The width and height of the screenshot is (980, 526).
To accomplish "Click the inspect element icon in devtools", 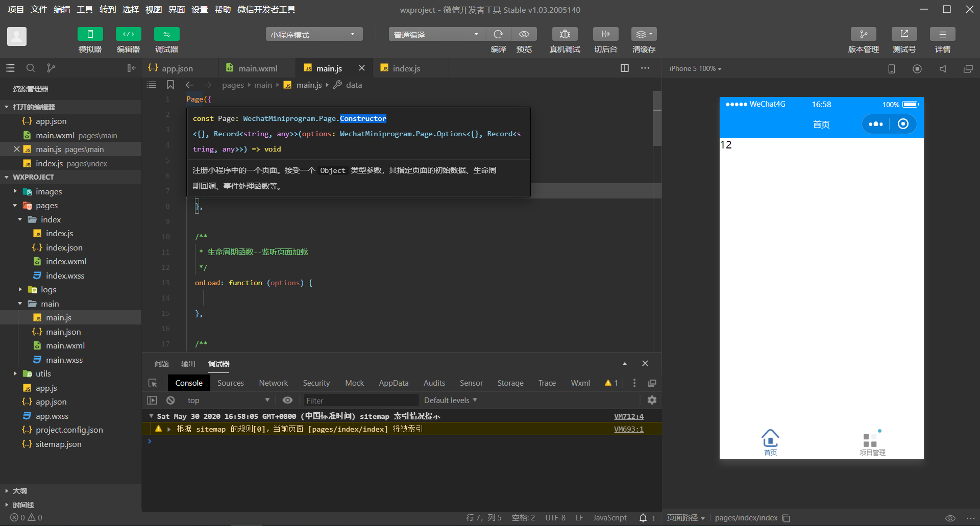I will 153,383.
